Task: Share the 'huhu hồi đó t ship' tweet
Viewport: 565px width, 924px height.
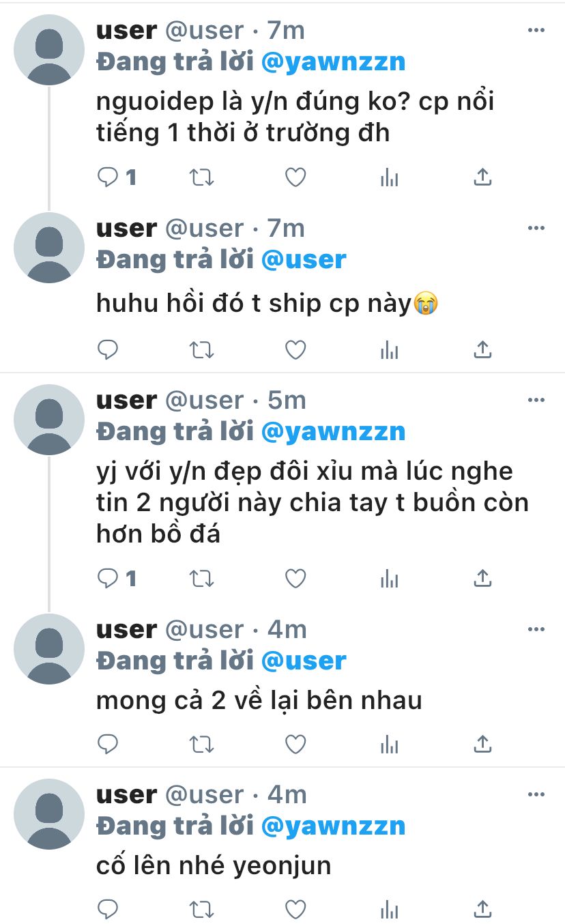Action: tap(482, 350)
